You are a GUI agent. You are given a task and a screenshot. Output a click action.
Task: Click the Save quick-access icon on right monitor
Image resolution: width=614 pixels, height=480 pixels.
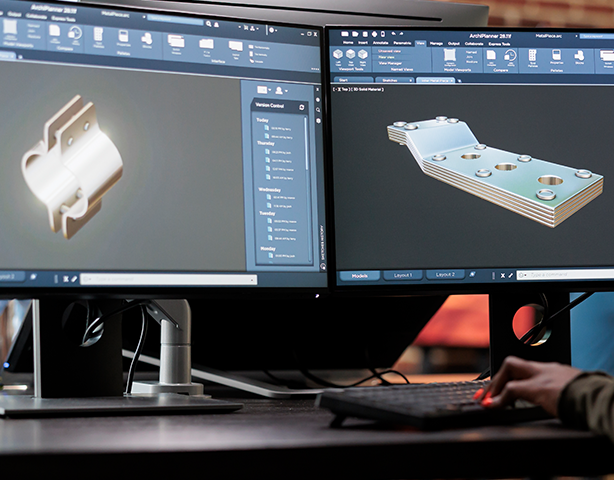click(365, 34)
